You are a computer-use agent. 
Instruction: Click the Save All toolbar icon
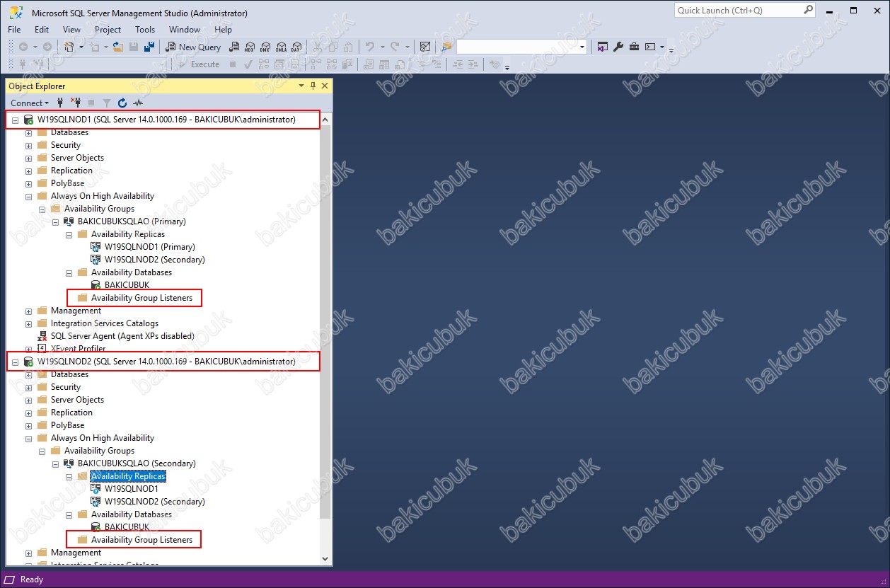149,47
